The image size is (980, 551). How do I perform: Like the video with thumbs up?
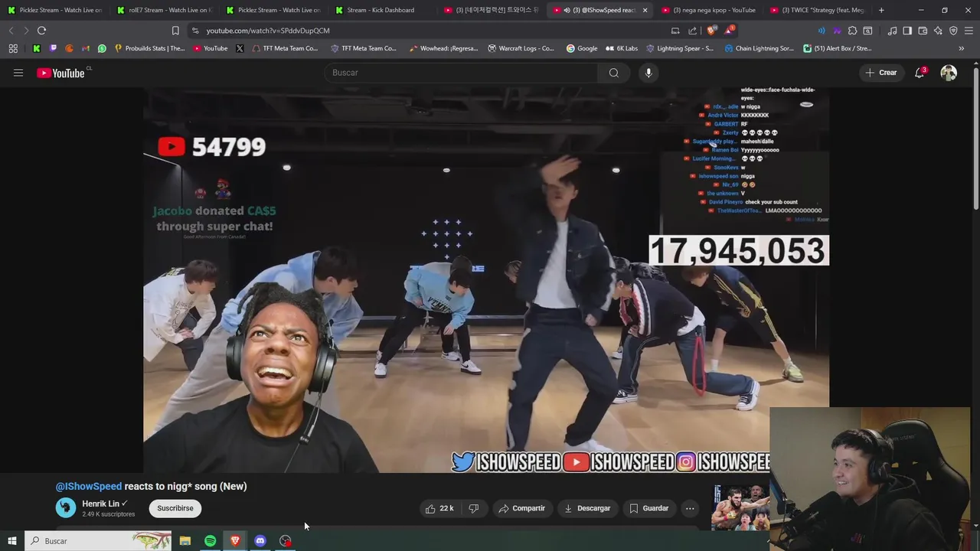click(439, 508)
